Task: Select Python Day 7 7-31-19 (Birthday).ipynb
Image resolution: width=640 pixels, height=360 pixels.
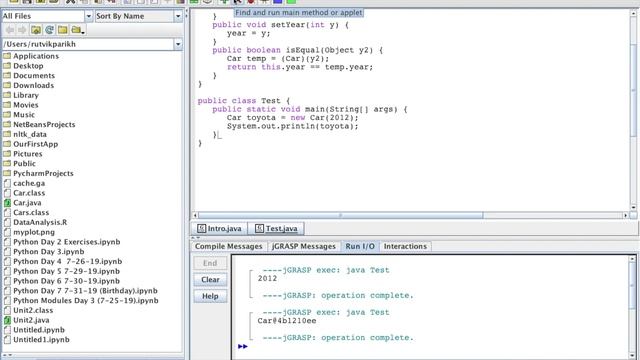Action: tap(85, 291)
